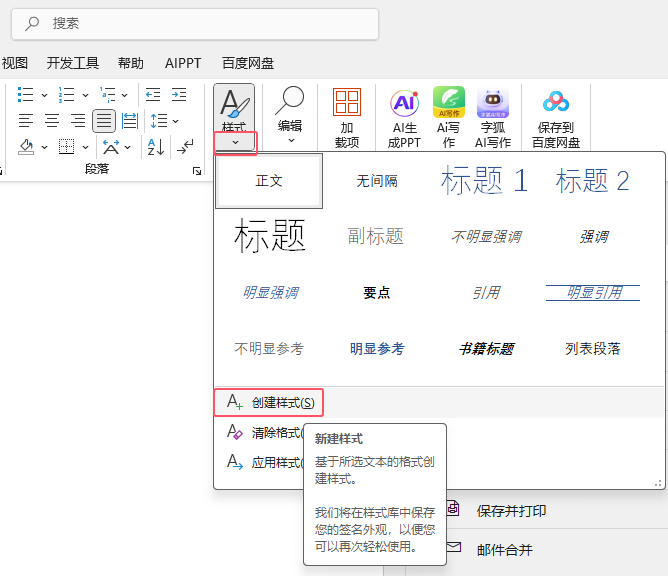Center-align the paragraph

(x=52, y=121)
